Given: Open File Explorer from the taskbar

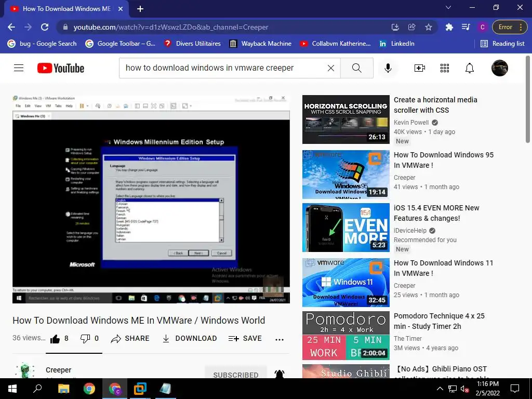Looking at the screenshot, I should click(x=63, y=389).
